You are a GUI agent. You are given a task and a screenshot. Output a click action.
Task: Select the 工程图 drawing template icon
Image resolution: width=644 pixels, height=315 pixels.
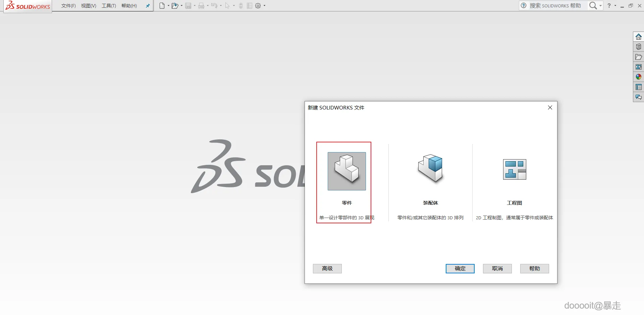[515, 169]
